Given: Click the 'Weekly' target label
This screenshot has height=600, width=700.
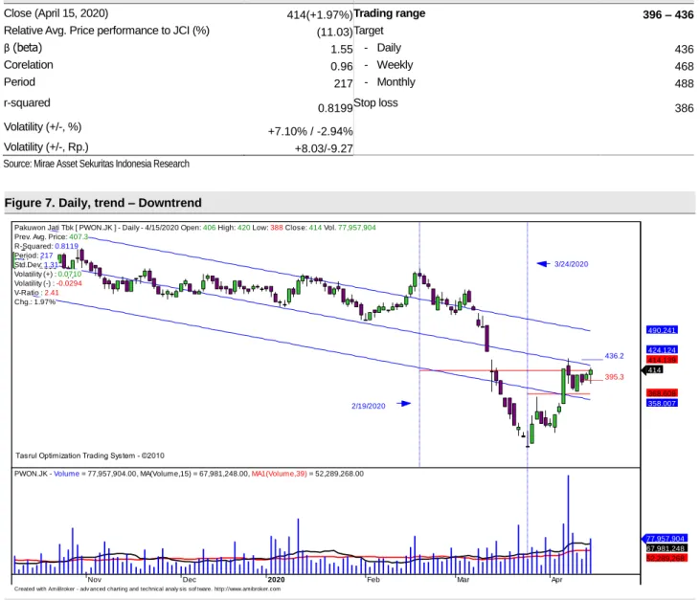Looking at the screenshot, I should (x=395, y=65).
